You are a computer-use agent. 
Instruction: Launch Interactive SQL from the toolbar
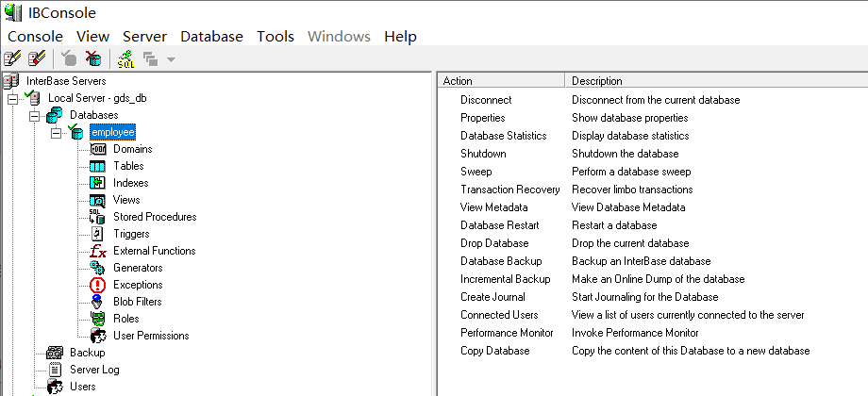click(x=126, y=58)
